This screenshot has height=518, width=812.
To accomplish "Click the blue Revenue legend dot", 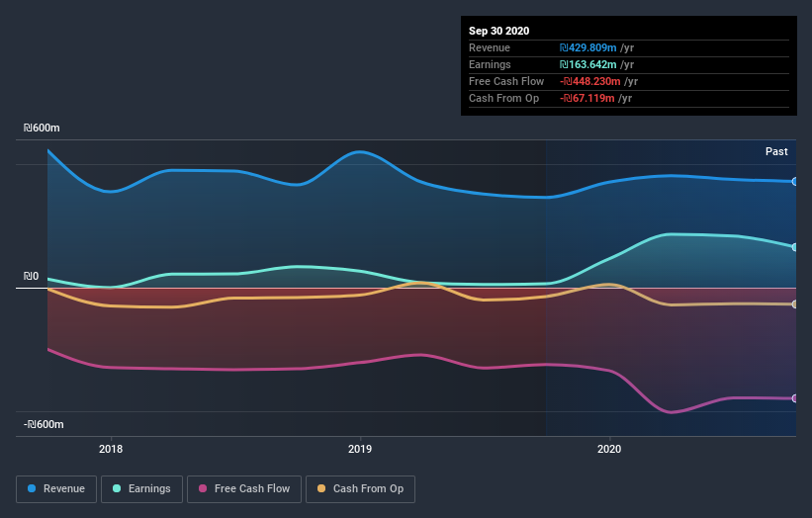I will (x=32, y=488).
